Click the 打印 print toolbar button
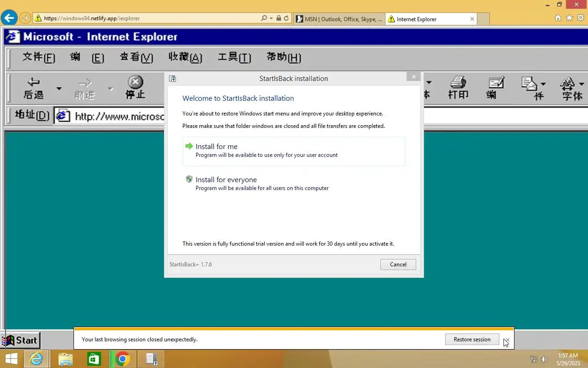The width and height of the screenshot is (588, 368). 458,88
